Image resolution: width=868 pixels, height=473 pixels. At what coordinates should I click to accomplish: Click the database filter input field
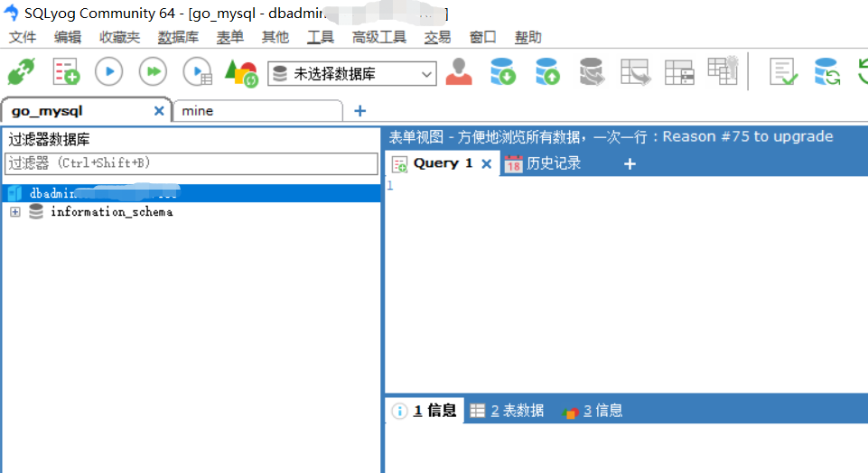[x=191, y=163]
